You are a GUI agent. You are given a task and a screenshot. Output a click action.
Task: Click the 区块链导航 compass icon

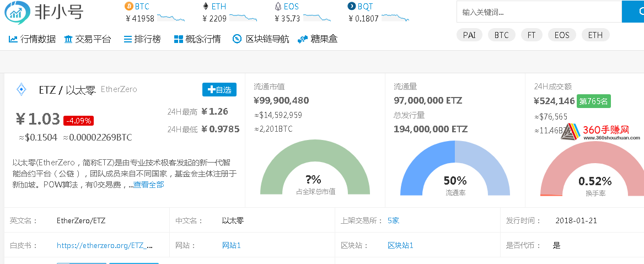237,39
